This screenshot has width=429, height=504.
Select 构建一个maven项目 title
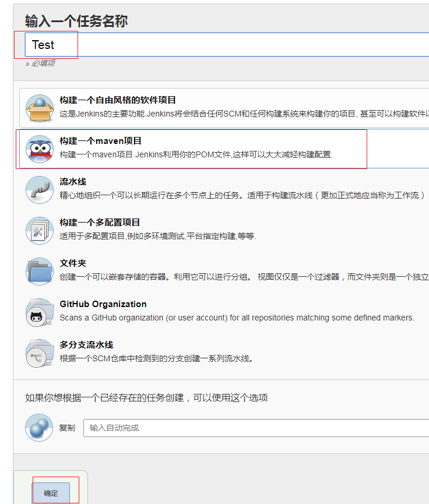click(101, 141)
